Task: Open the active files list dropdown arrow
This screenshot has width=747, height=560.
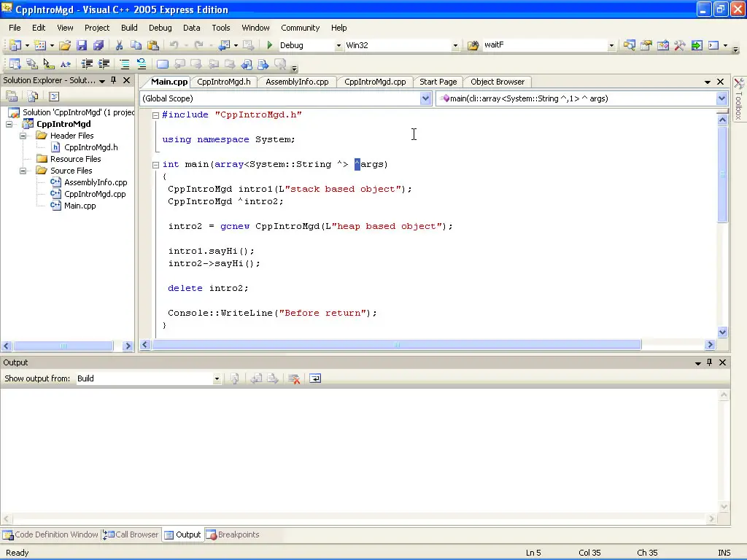Action: [708, 82]
